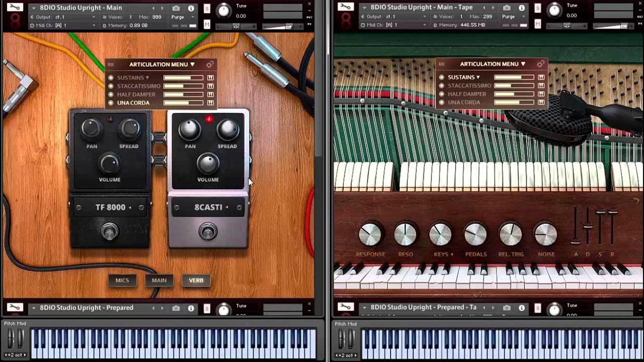The image size is (644, 362).
Task: Solo the Studio Upright Main instrument
Action: coord(207,9)
